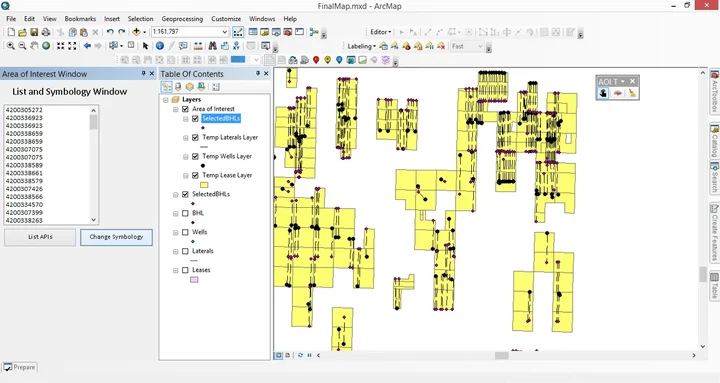Click the Fixed Zoom In icon
The height and width of the screenshot is (383, 720).
(x=61, y=46)
